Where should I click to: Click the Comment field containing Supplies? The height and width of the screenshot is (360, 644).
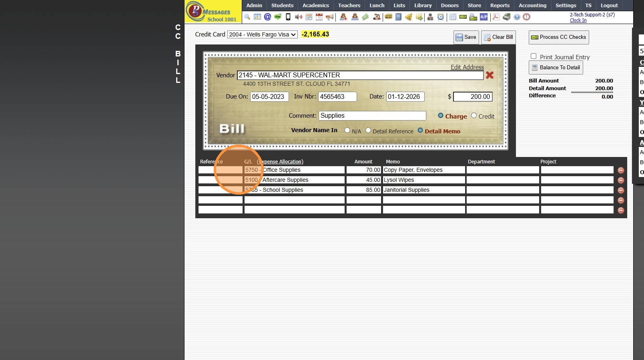[x=372, y=116]
